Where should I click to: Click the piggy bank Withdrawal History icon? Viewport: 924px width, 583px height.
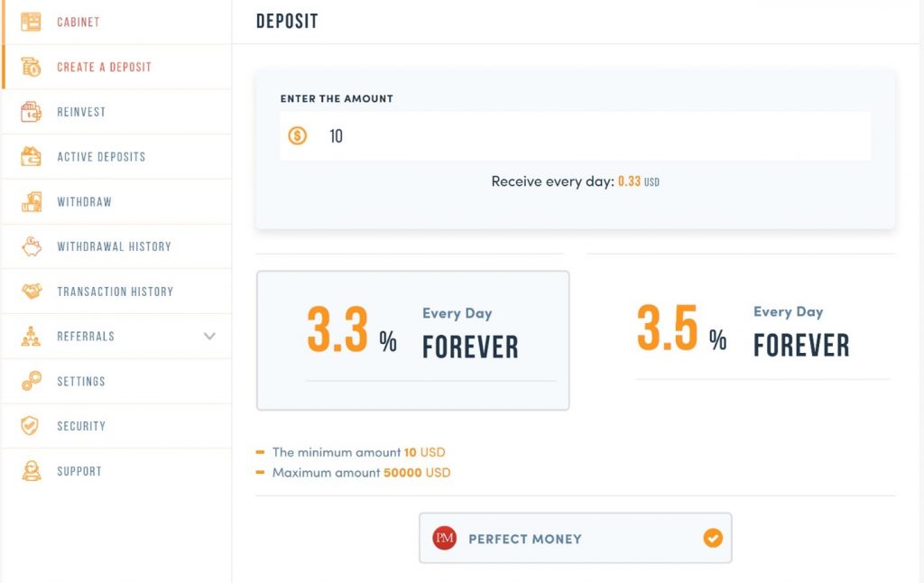32,246
